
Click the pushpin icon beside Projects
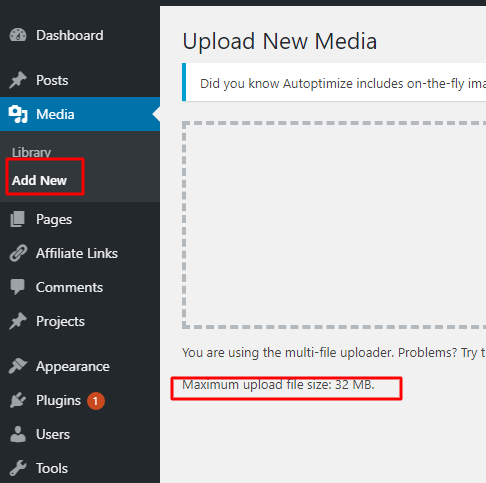pos(18,321)
